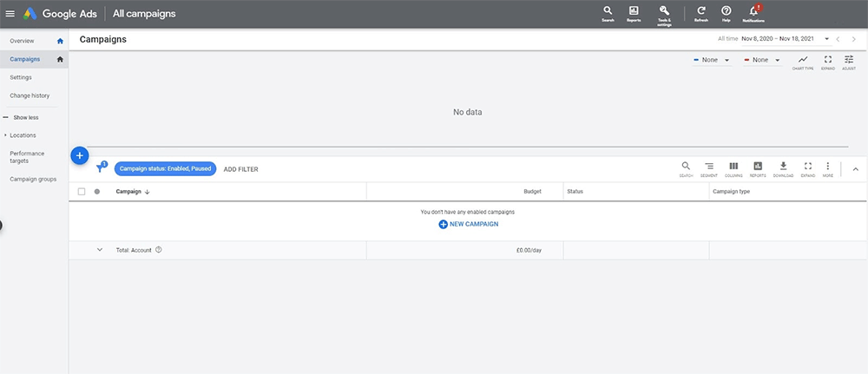
Task: Click the Campaign status filter chip
Action: pyautogui.click(x=165, y=169)
